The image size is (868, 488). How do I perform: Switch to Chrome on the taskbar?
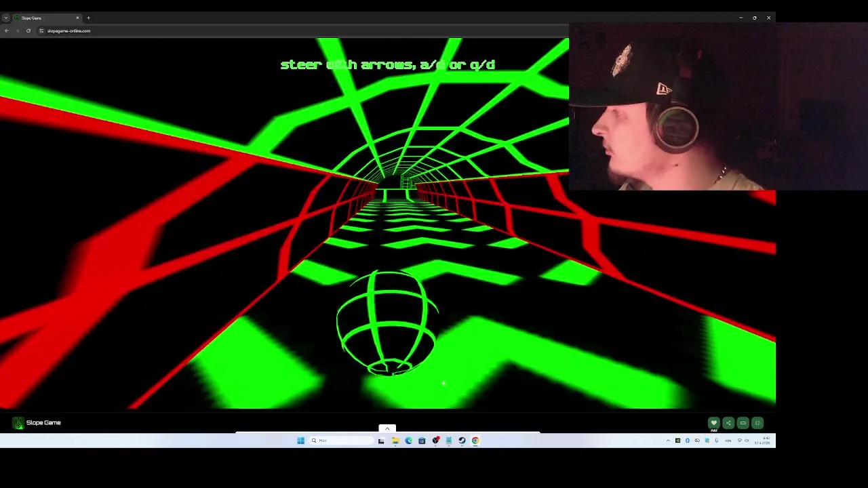pos(475,441)
